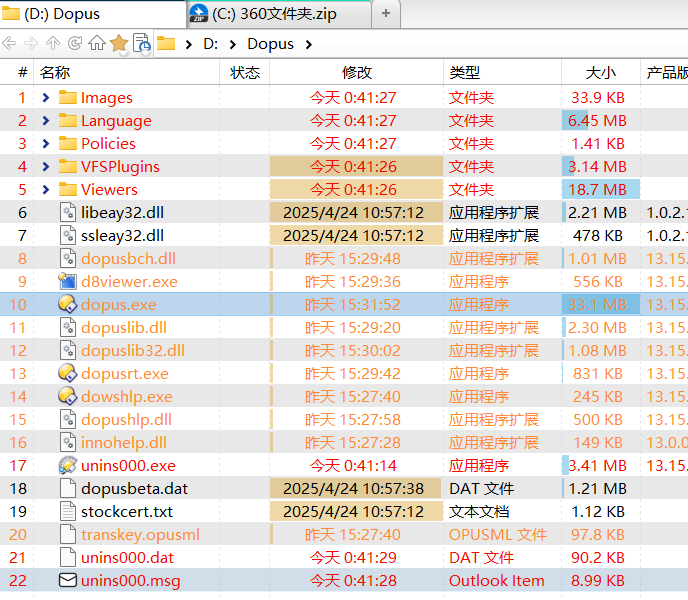Click the dowshlp.exe icon
This screenshot has width=688, height=600.
tap(68, 396)
